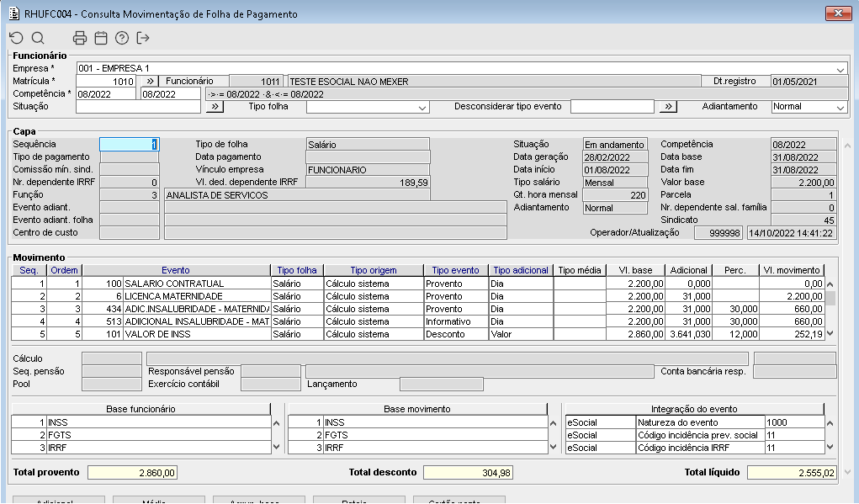Click the refresh/undo arrow toolbar icon
859x504 pixels.
[16, 38]
